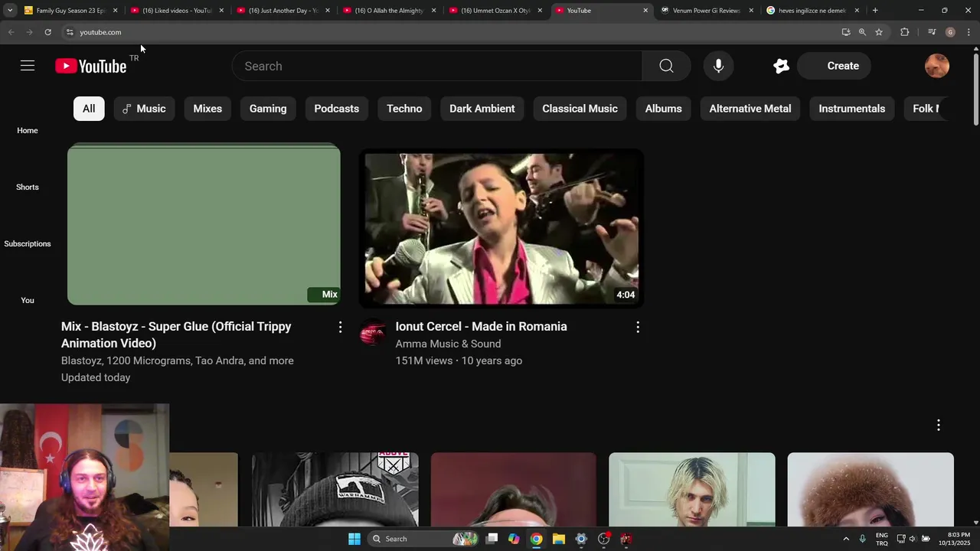Select the Music filter chip
Screen dimensions: 980x551
point(144,109)
